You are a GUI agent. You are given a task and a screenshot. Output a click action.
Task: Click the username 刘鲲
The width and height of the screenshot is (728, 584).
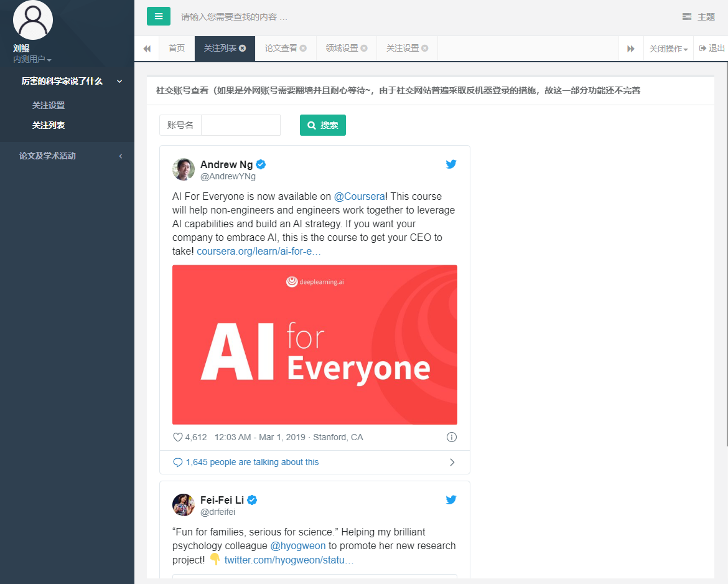coord(21,49)
